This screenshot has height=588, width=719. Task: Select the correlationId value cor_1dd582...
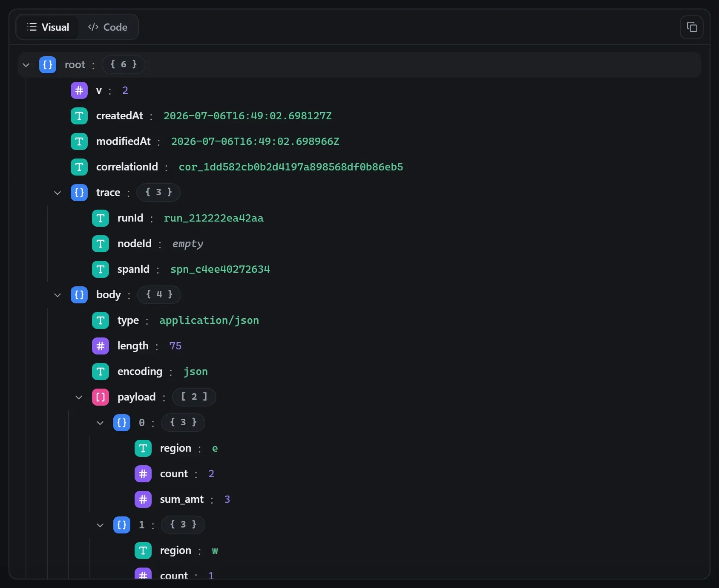(291, 167)
